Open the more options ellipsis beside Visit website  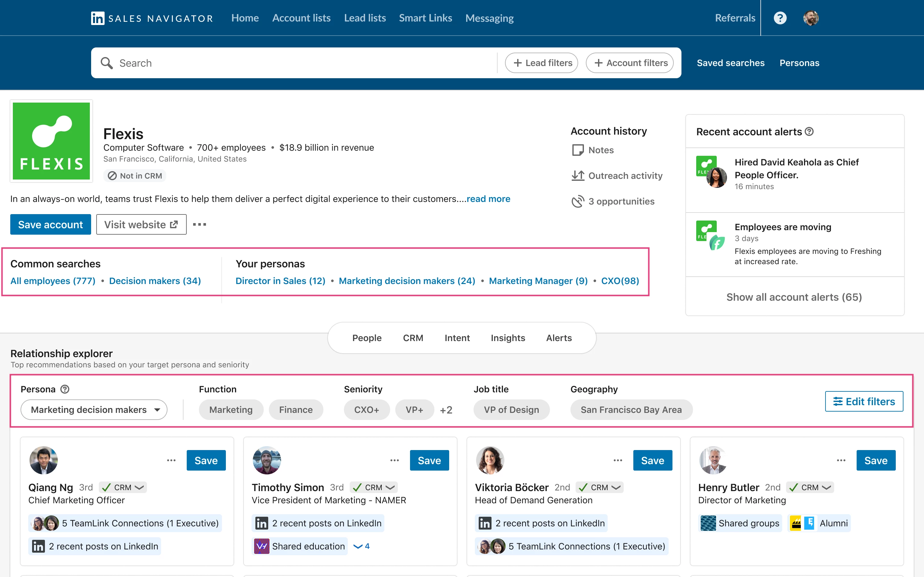coord(199,224)
